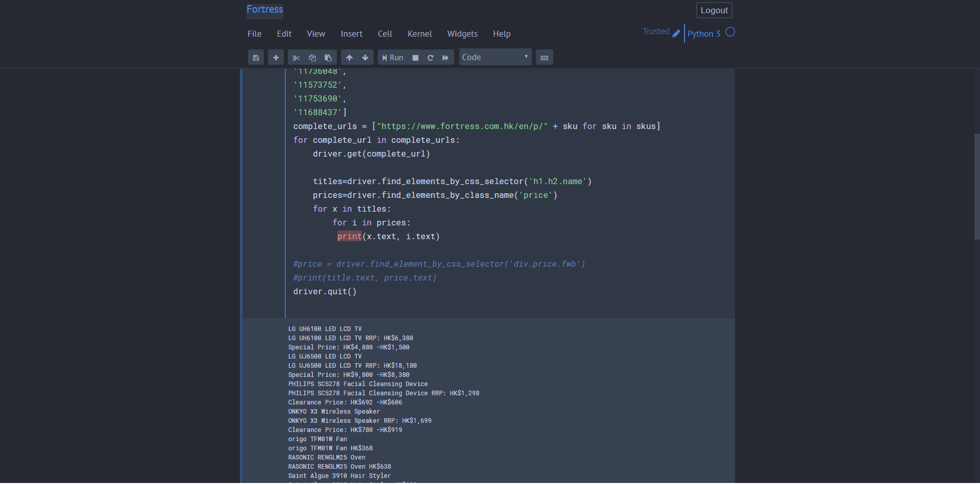980x484 pixels.
Task: Move selected cell up arrow
Action: [x=349, y=58]
